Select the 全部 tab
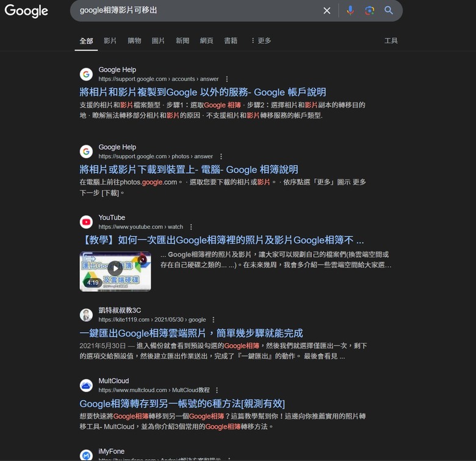Image resolution: width=476 pixels, height=461 pixels. [86, 41]
